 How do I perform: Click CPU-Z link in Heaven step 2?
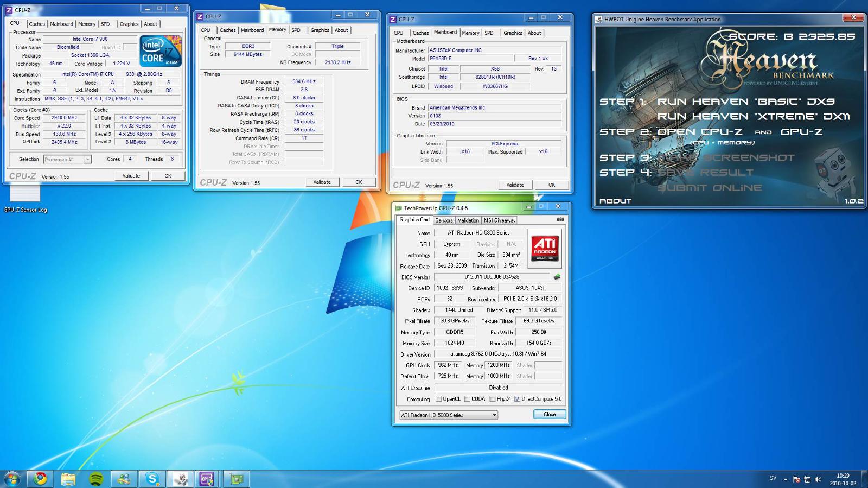[x=722, y=132]
